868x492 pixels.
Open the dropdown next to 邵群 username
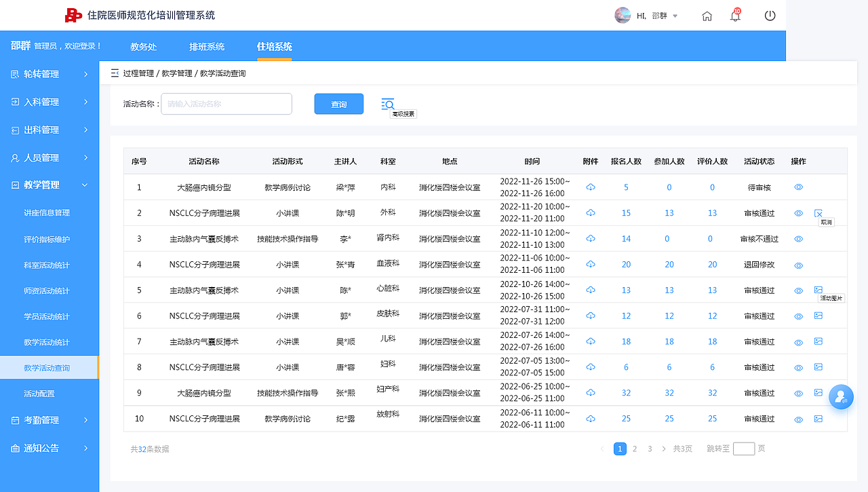674,15
